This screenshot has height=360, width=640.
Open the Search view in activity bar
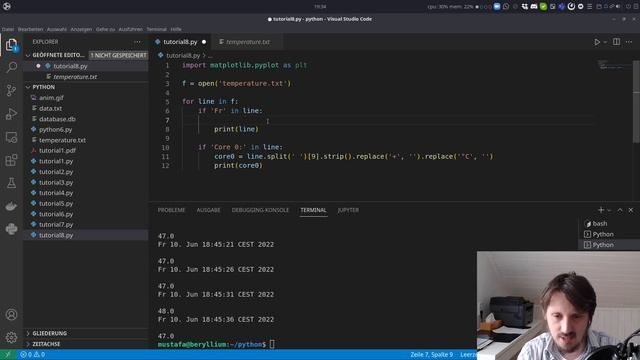pyautogui.click(x=11, y=67)
